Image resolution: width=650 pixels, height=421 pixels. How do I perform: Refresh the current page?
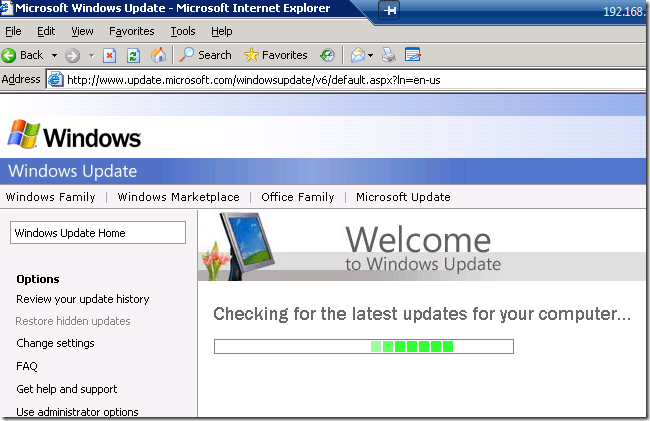(x=133, y=55)
